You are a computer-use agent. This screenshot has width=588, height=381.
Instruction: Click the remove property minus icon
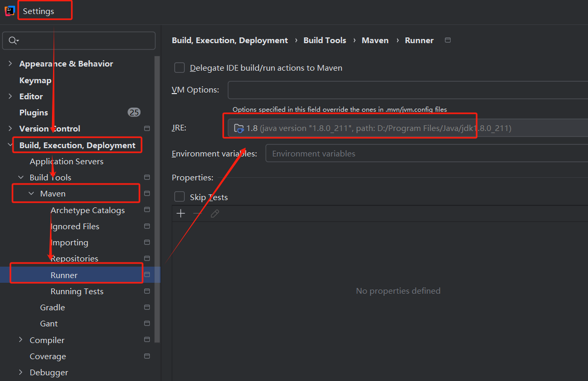coord(198,214)
